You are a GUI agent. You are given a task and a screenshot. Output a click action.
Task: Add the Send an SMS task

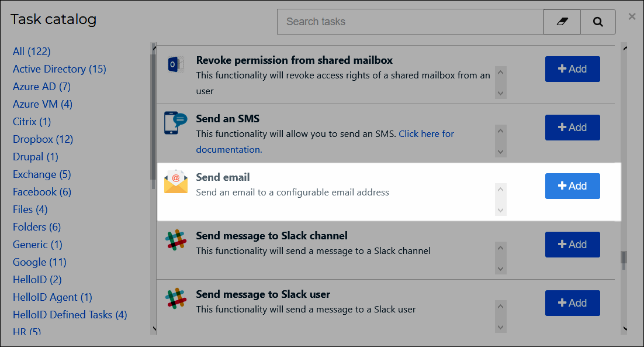pos(573,128)
